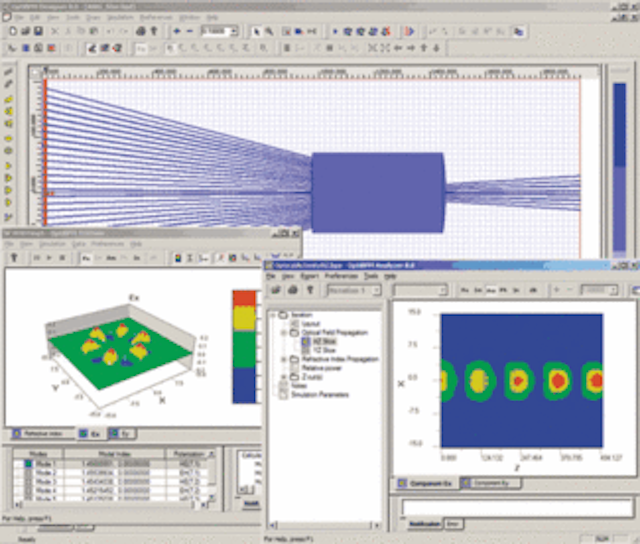Click the Pause button in mode solver toolbar

[36, 258]
